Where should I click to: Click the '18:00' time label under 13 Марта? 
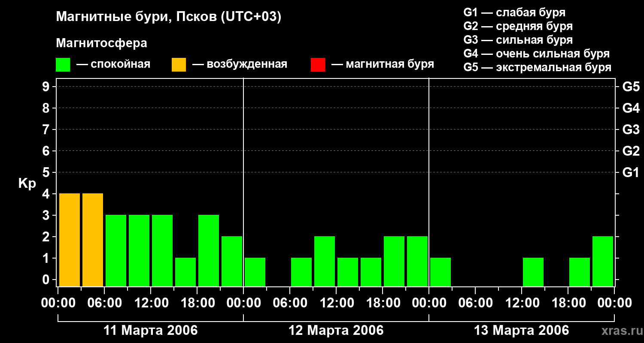[x=568, y=303]
